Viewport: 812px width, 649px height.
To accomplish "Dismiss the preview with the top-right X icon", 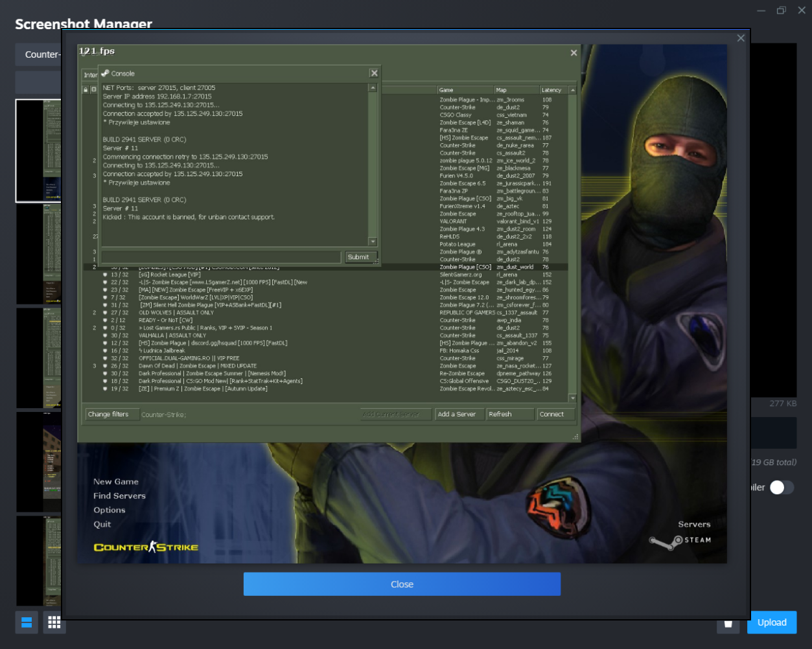I will (x=741, y=38).
